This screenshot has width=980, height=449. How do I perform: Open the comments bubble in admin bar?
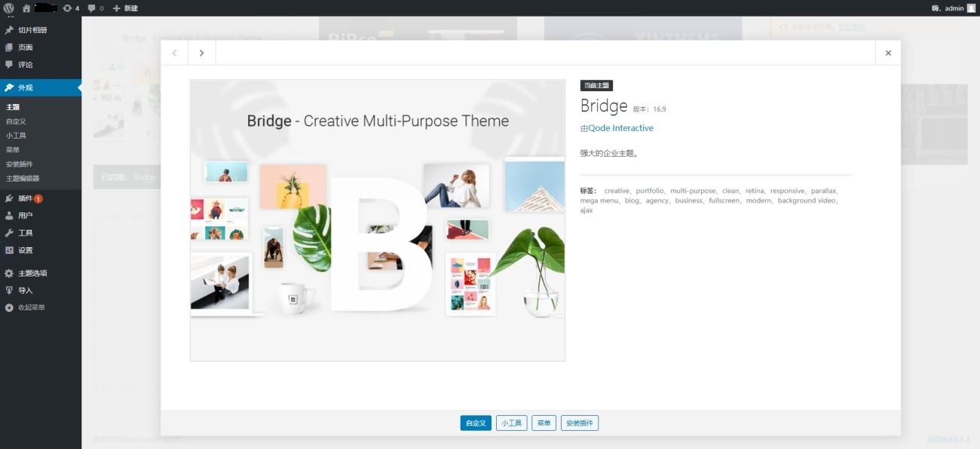coord(96,8)
